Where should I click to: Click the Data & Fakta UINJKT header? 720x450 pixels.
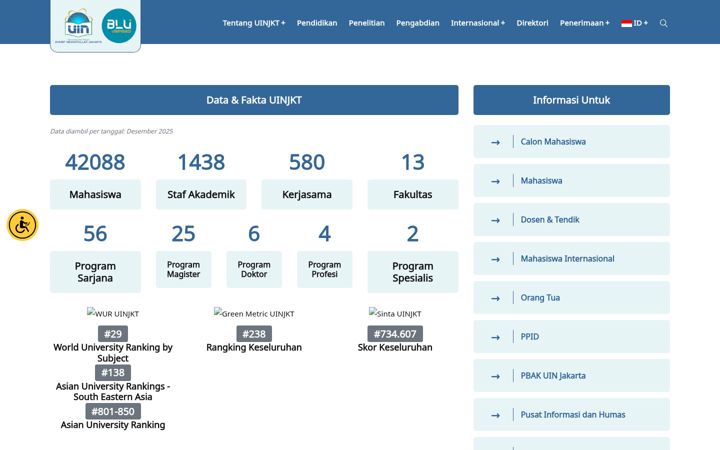coord(254,100)
